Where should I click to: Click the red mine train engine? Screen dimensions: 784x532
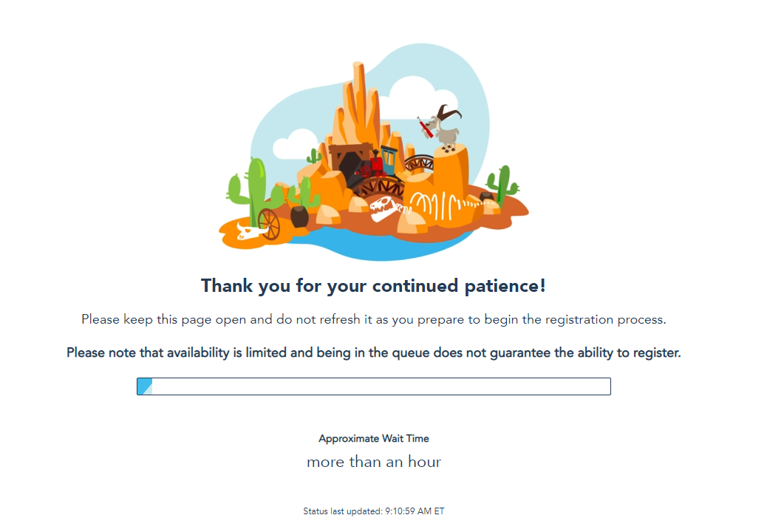(x=375, y=167)
